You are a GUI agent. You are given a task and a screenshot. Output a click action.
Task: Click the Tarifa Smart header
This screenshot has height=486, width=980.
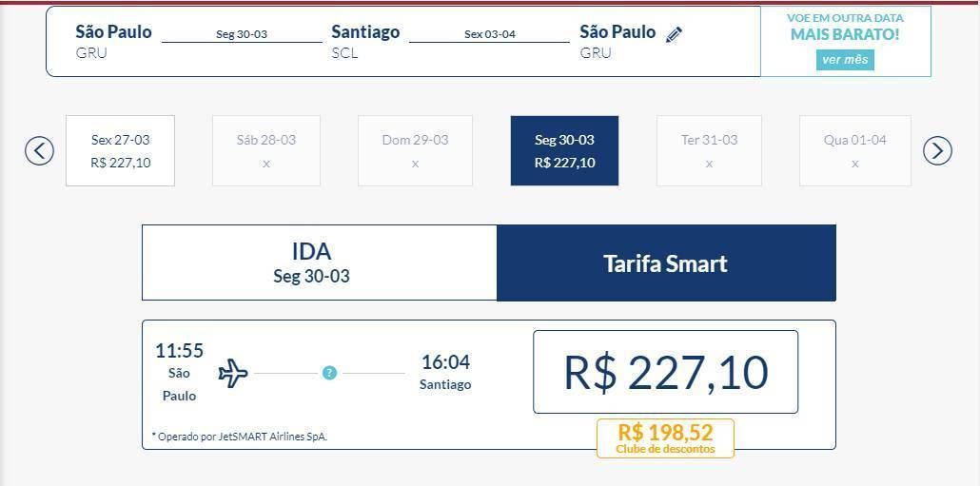click(x=666, y=263)
